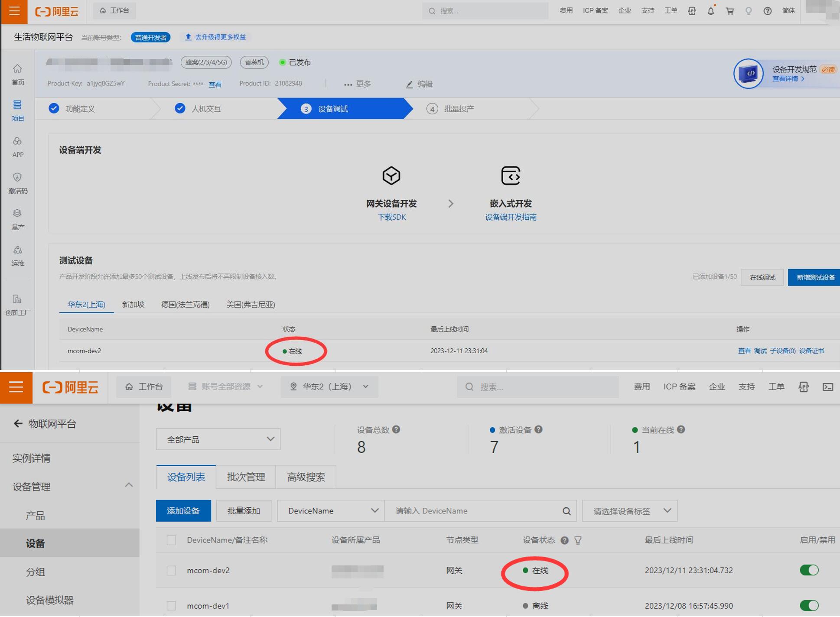Go to 首页 in the left sidebar
Screen dimensions: 840x617
click(18, 75)
